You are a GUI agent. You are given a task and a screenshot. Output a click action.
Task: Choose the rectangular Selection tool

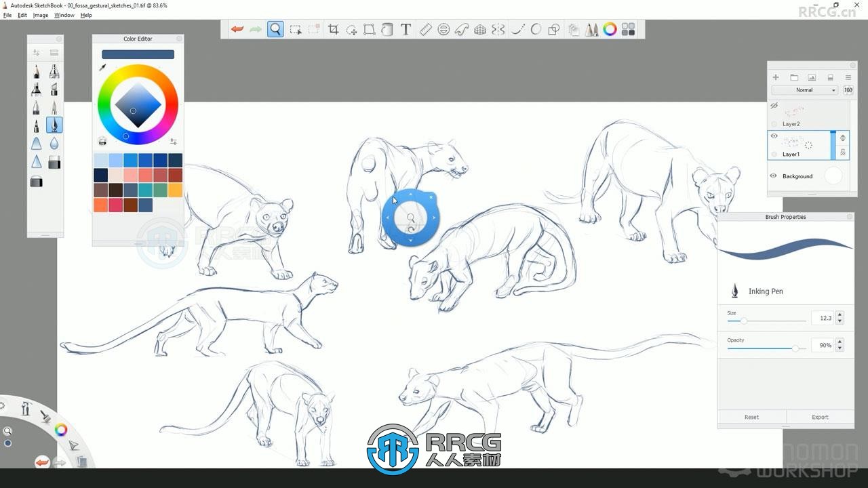[x=296, y=29]
